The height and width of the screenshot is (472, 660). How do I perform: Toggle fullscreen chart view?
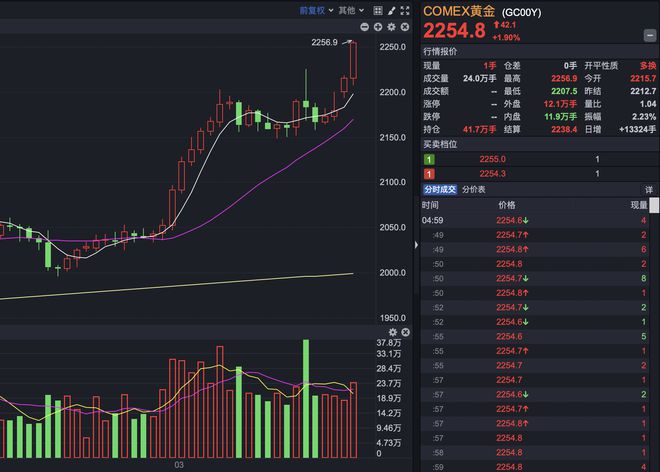click(405, 11)
